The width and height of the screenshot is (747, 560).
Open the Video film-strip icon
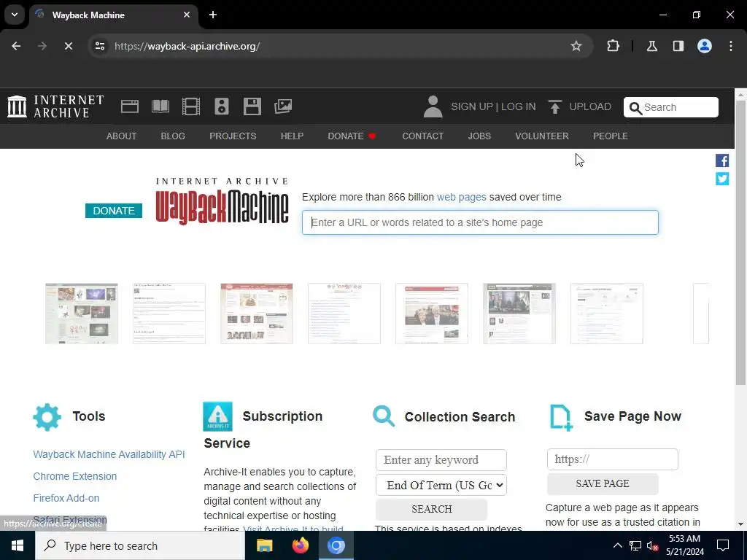pos(191,106)
